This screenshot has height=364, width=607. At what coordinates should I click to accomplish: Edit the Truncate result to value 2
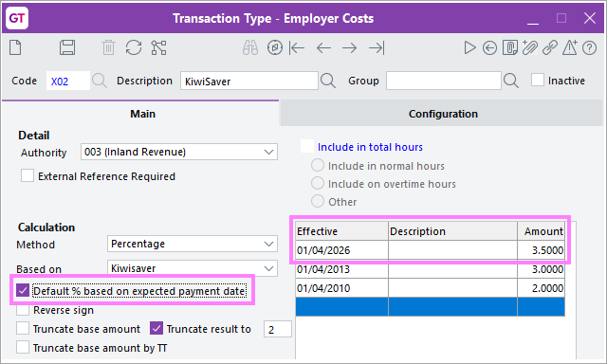pos(278,329)
